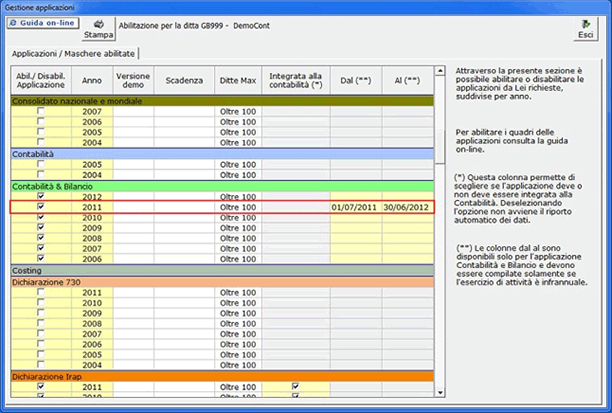Click Versione demo cell for Consolidato 2007
The image size is (612, 413).
point(133,112)
